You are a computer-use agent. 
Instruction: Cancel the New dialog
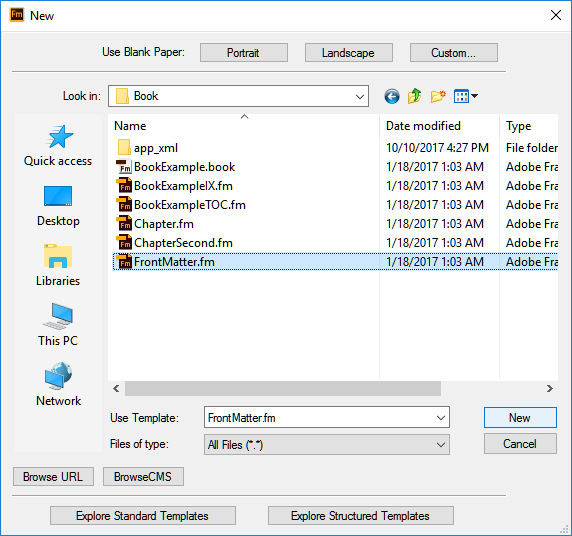(x=520, y=444)
